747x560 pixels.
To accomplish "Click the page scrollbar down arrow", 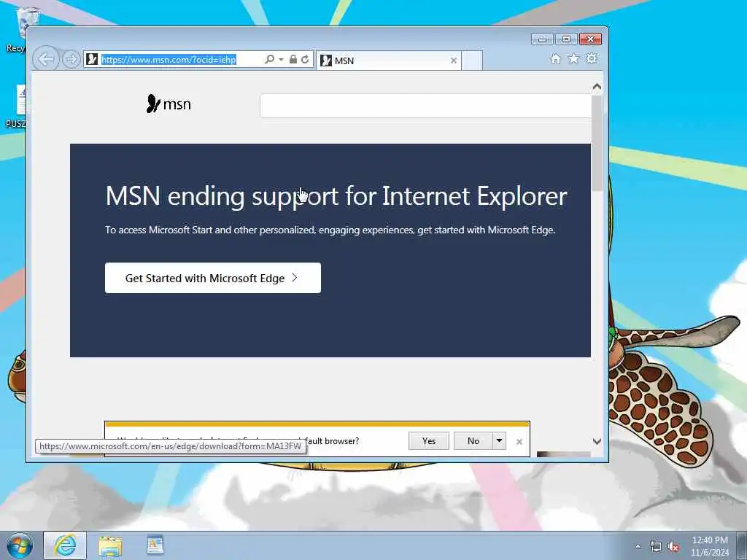I will [x=597, y=441].
